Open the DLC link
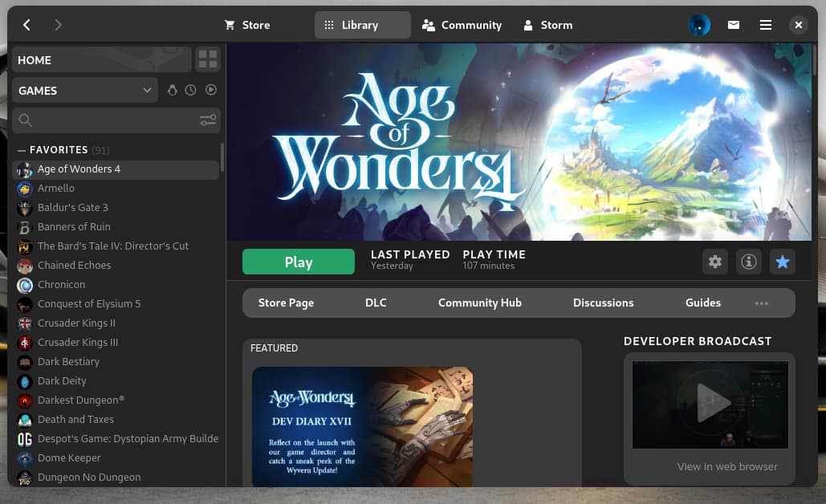This screenshot has height=504, width=826. click(376, 303)
